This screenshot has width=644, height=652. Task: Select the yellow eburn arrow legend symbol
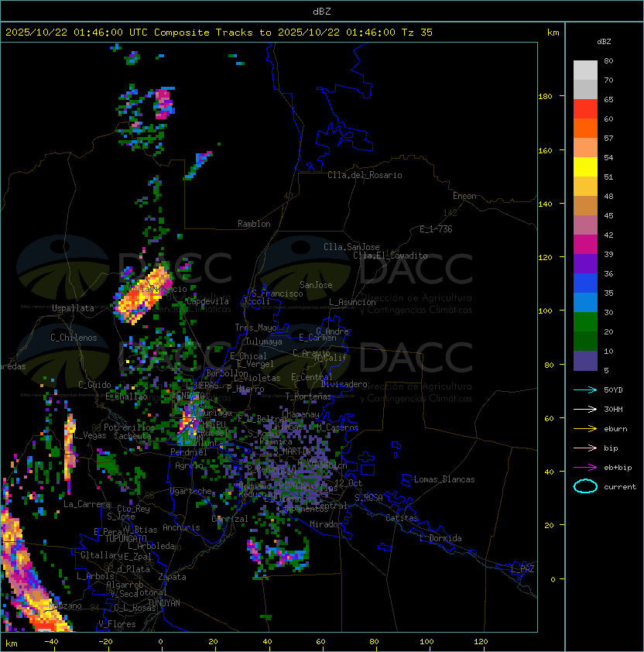point(585,429)
